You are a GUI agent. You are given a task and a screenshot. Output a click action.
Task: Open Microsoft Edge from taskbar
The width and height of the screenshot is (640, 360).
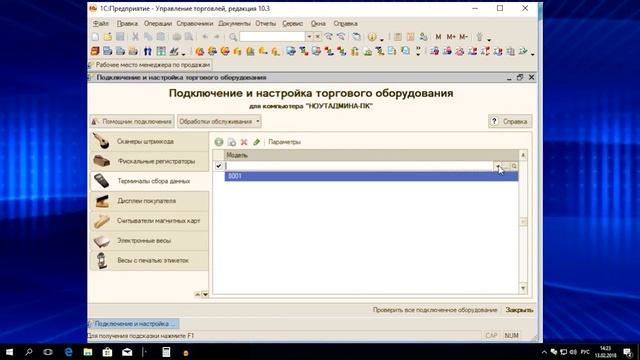pyautogui.click(x=68, y=352)
